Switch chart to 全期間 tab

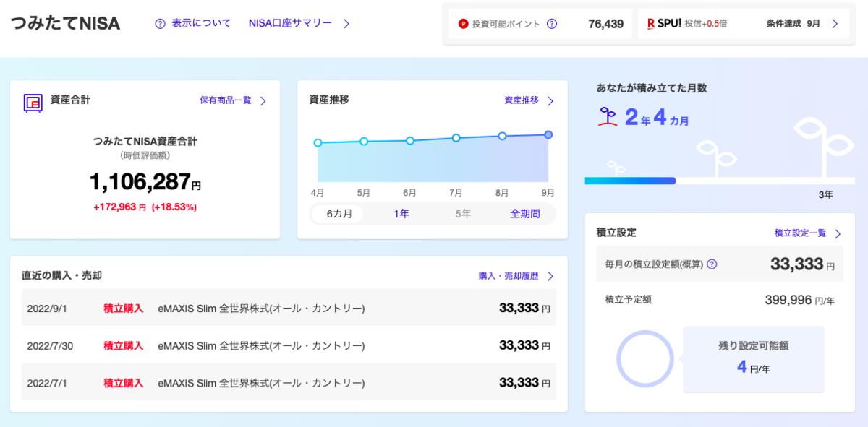(x=525, y=214)
